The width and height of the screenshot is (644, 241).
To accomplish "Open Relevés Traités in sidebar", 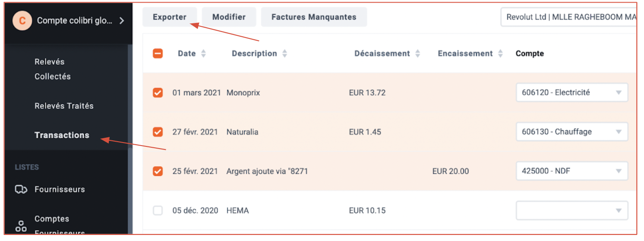I will (64, 106).
